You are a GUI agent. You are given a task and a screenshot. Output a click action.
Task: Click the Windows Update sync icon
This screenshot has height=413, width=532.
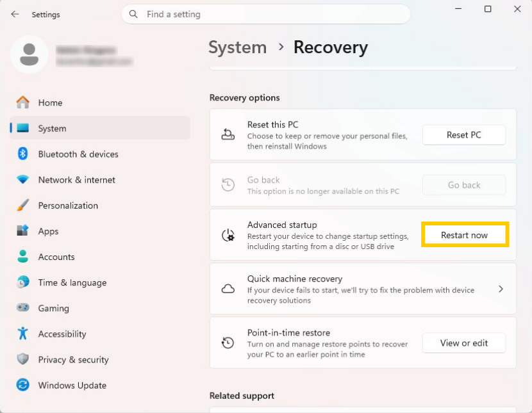[x=22, y=385]
